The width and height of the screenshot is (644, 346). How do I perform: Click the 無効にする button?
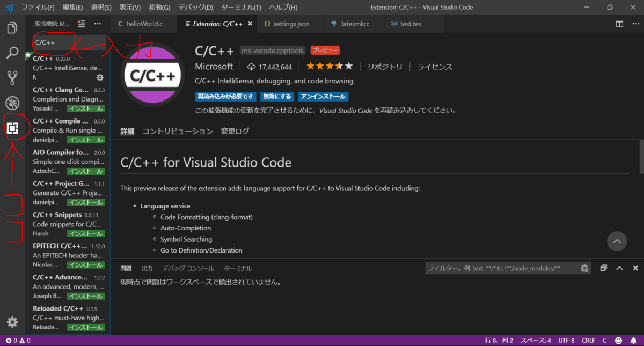pyautogui.click(x=277, y=97)
